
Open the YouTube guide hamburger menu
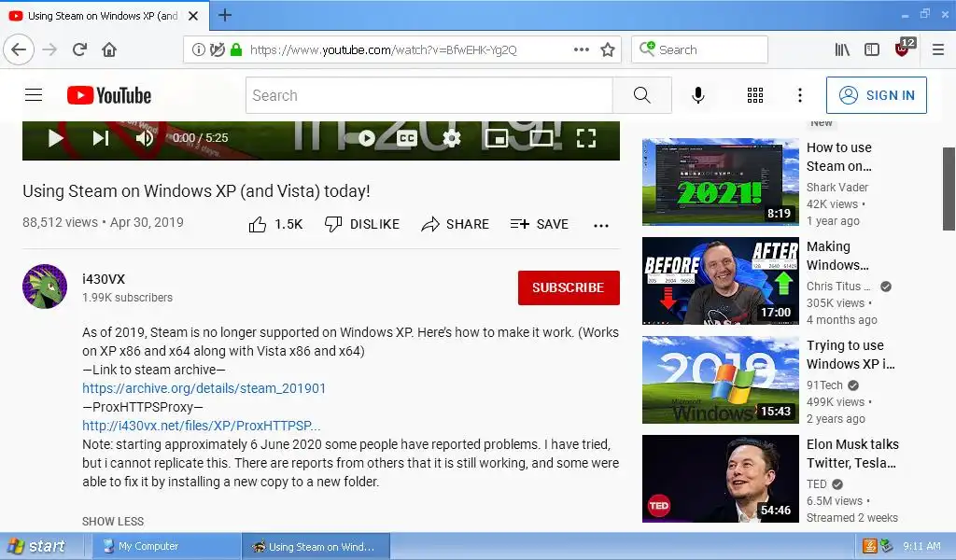(x=34, y=95)
